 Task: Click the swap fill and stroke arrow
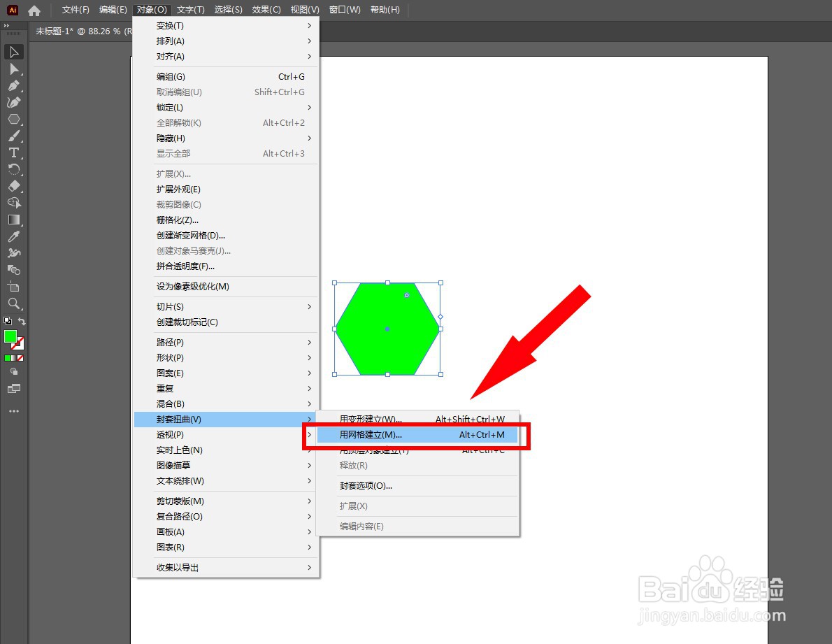22,321
